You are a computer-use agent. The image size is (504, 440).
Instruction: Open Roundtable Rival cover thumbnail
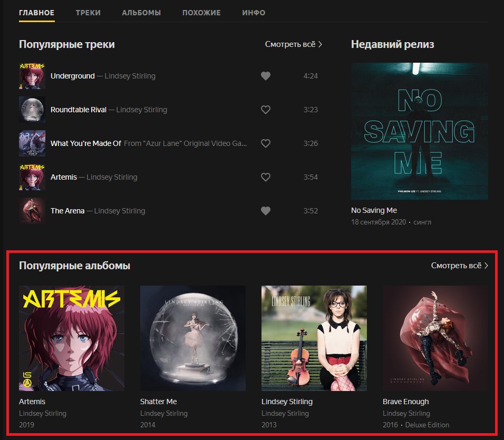(32, 110)
